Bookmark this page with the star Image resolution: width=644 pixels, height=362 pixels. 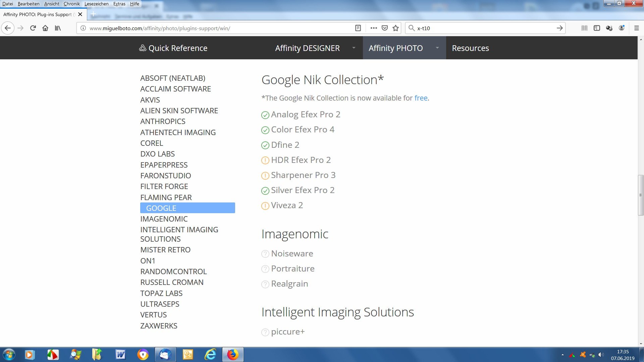[396, 28]
